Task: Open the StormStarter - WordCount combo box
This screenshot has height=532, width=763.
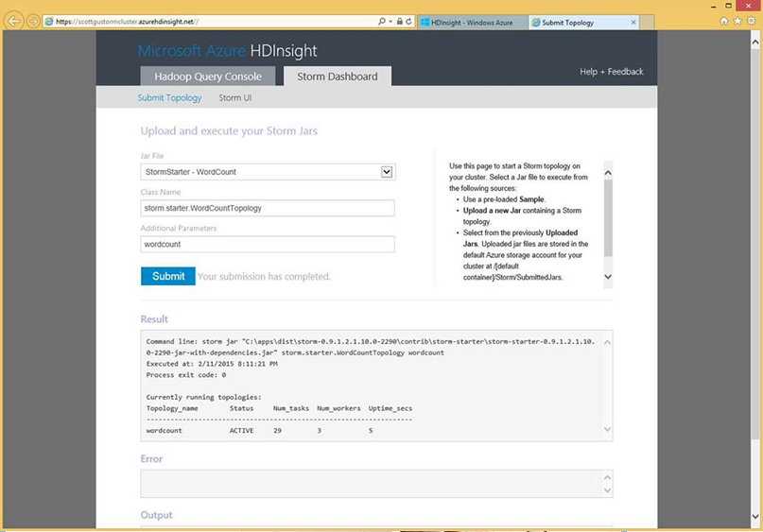Action: coord(268,172)
